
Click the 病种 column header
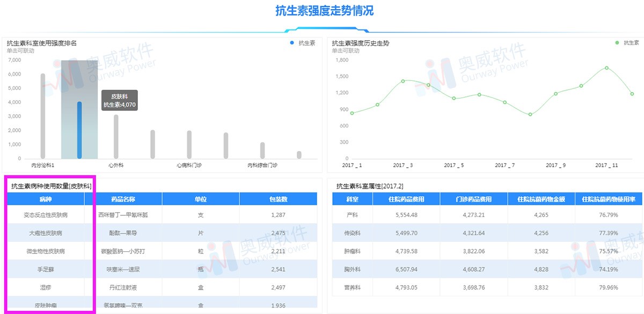point(47,199)
